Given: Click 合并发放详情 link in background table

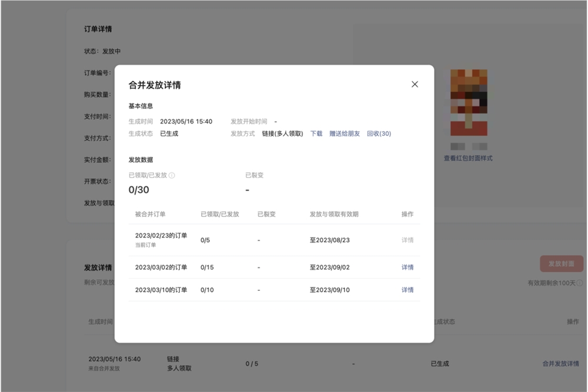Looking at the screenshot, I should click(560, 364).
